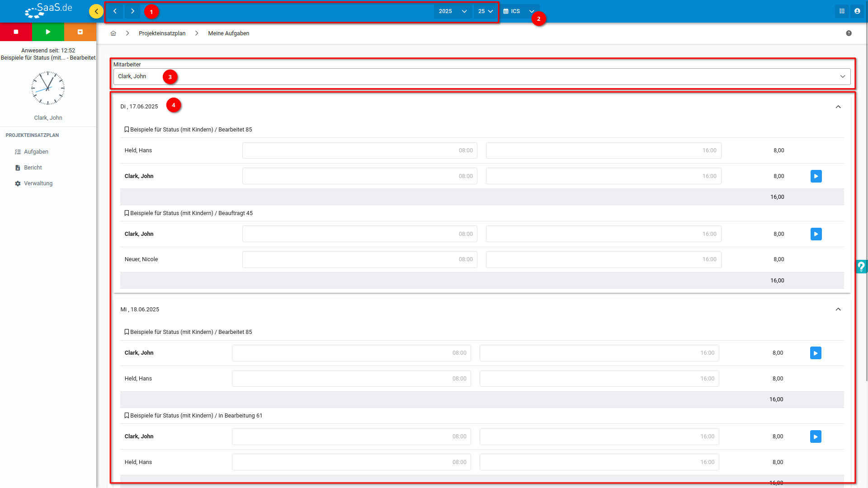868x488 pixels.
Task: Click Projekteinsatzplan breadcrumb link
Action: coord(162,33)
